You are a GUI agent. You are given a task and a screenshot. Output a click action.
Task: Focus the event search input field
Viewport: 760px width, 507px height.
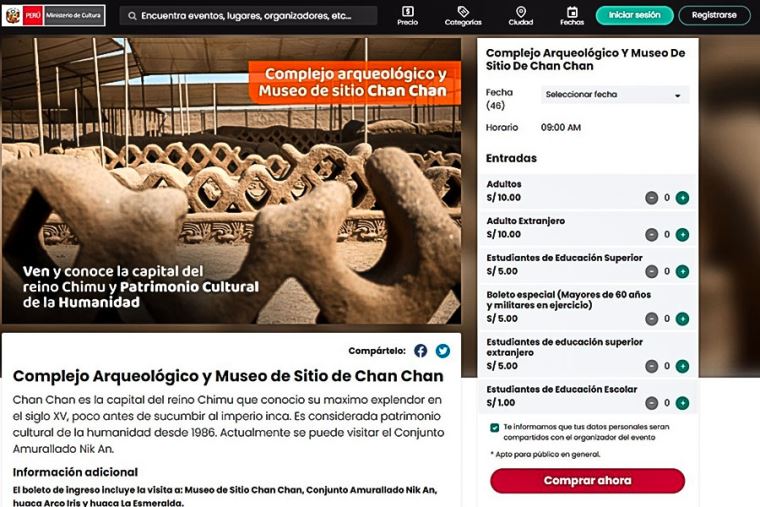coord(248,16)
